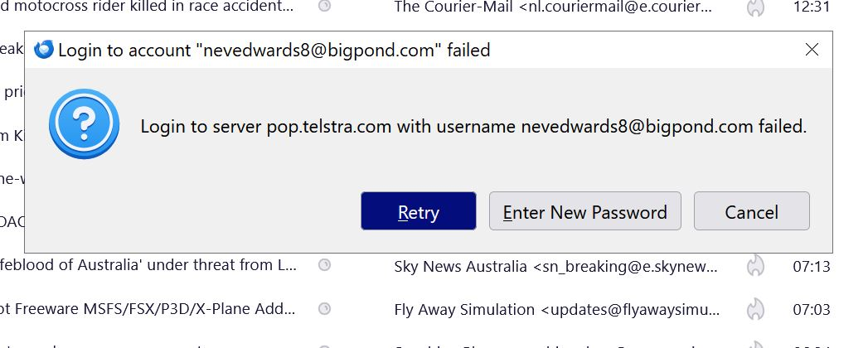Click the 07:13 time on Sky News message
The height and width of the screenshot is (348, 868).
pyautogui.click(x=812, y=266)
